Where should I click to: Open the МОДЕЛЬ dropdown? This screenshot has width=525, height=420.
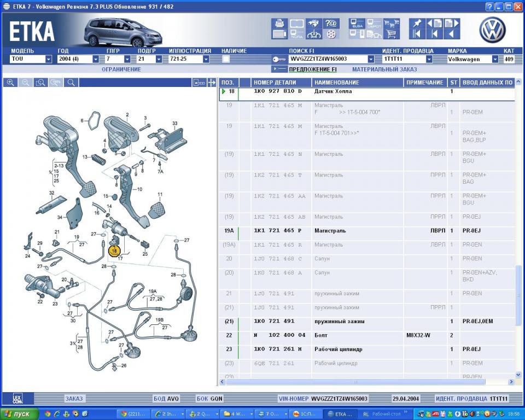(x=49, y=59)
